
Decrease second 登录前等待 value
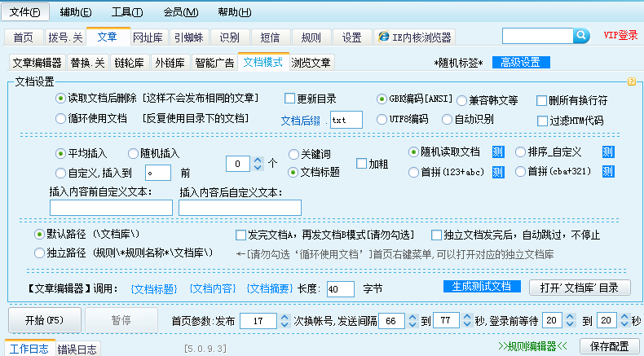pyautogui.click(x=624, y=324)
